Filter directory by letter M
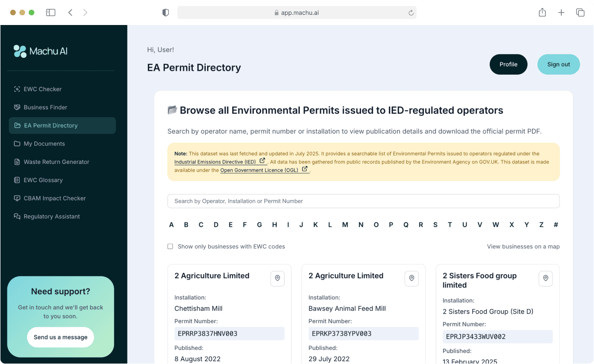This screenshot has width=594, height=364. click(x=345, y=225)
